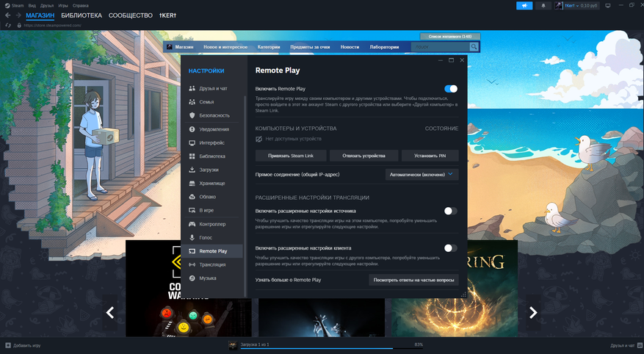Screen dimensions: 644x354
Task: Disable the Включить Remote Play toggle
Action: click(x=451, y=89)
